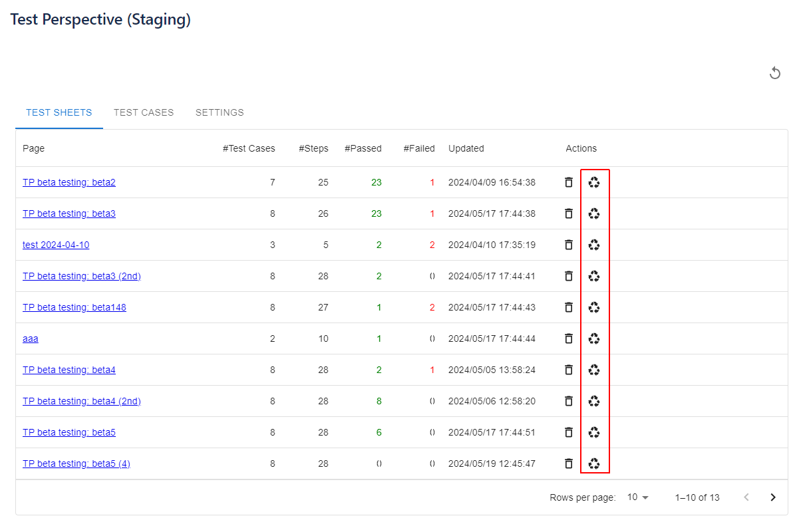Click recycle icon for beta3 (2nd) row
The width and height of the screenshot is (801, 532).
point(594,276)
